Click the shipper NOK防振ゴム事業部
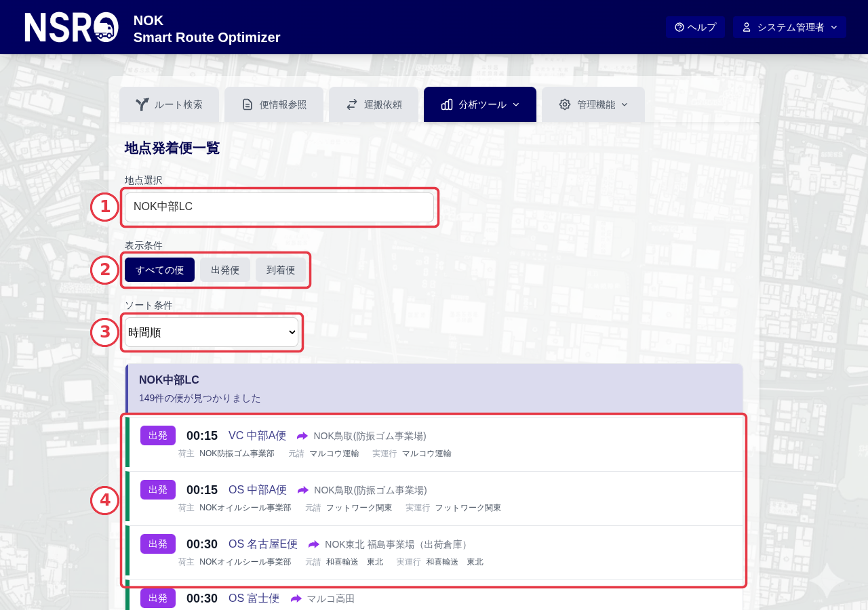This screenshot has height=610, width=868. (x=237, y=453)
